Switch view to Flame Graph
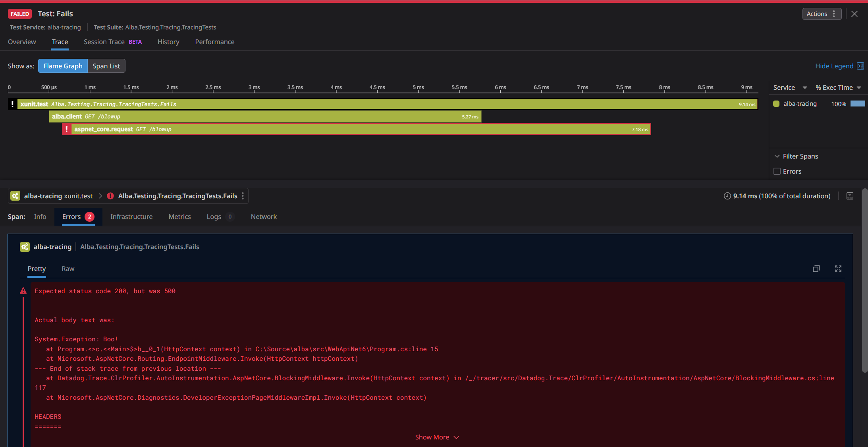This screenshot has height=447, width=868. click(63, 66)
